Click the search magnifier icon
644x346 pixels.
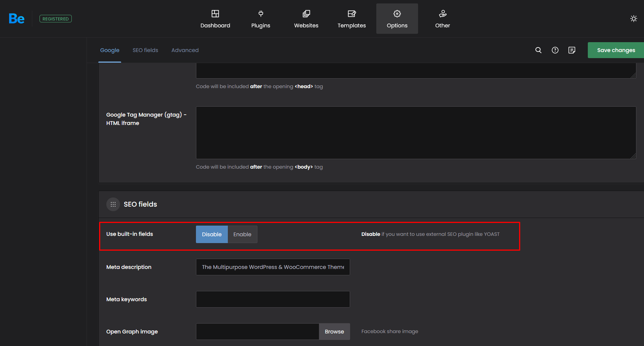coord(538,50)
